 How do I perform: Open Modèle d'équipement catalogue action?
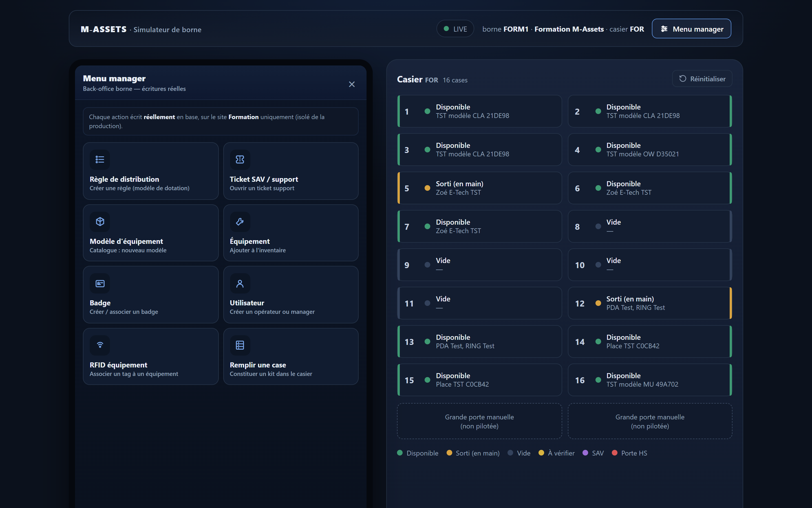(x=151, y=233)
